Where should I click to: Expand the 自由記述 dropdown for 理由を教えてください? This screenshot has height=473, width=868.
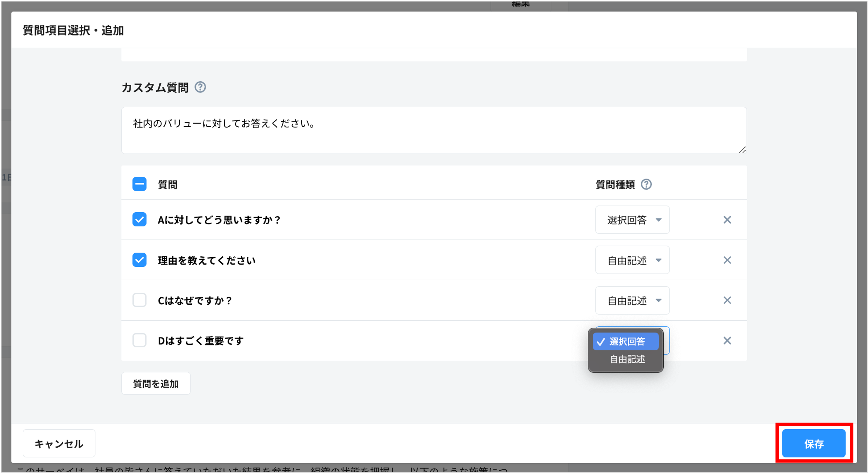point(632,260)
